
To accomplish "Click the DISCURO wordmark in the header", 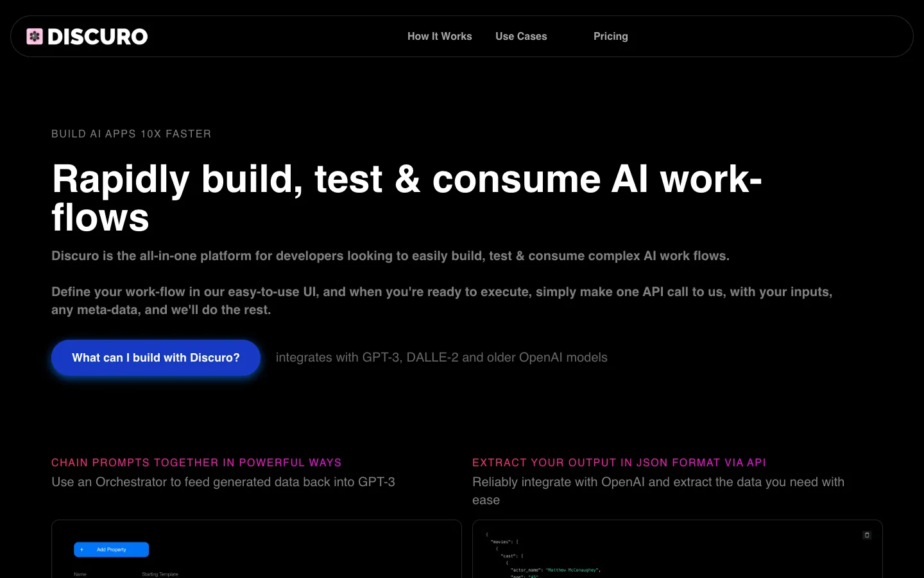I will pyautogui.click(x=98, y=37).
